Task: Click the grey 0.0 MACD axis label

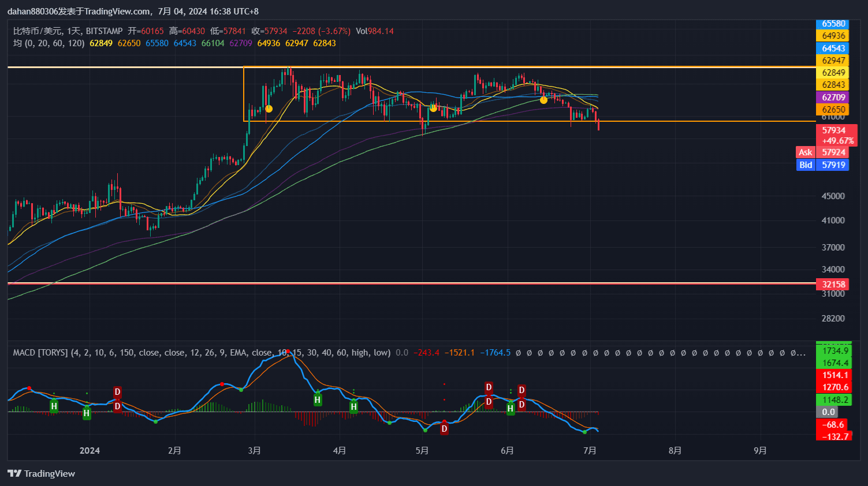Action: [828, 412]
